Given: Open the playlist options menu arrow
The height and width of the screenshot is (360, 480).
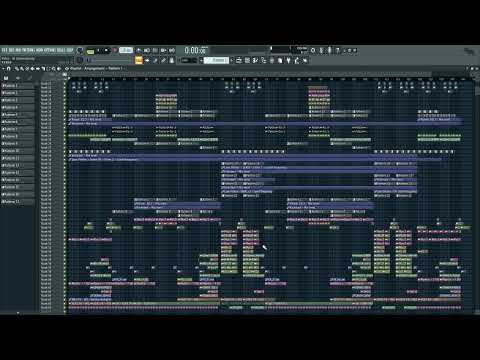Looking at the screenshot, I should (x=3, y=69).
